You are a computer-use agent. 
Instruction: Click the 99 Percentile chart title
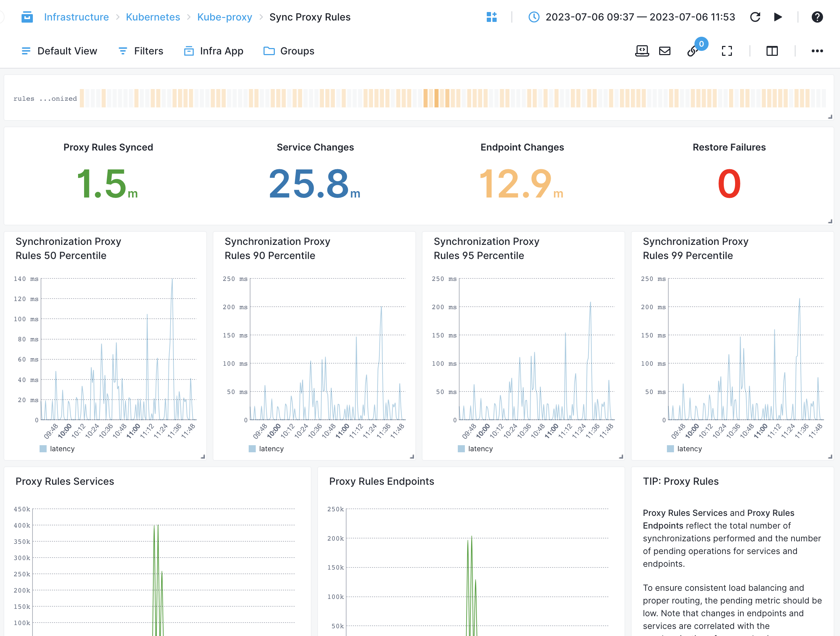(x=695, y=248)
